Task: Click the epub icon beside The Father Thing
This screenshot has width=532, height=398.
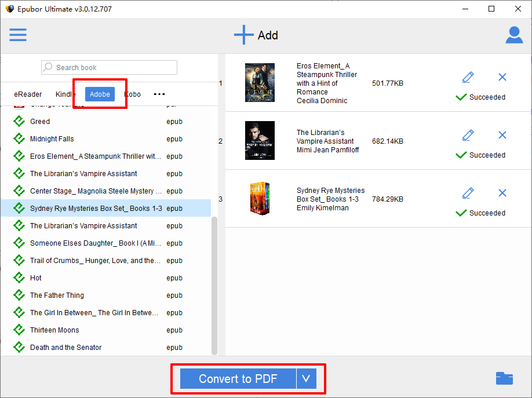Action: click(x=19, y=295)
